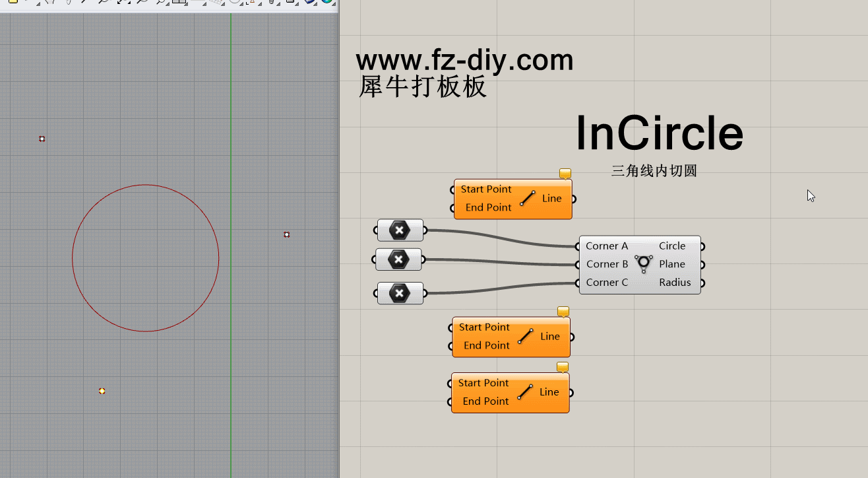Viewport: 868px width, 478px height.
Task: Select the point parameter wired to Corner B
Action: [398, 259]
